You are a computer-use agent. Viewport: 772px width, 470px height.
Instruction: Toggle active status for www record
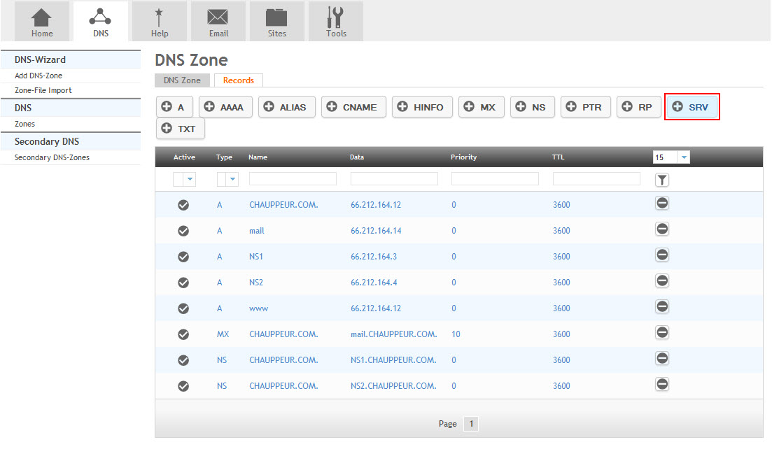[184, 308]
